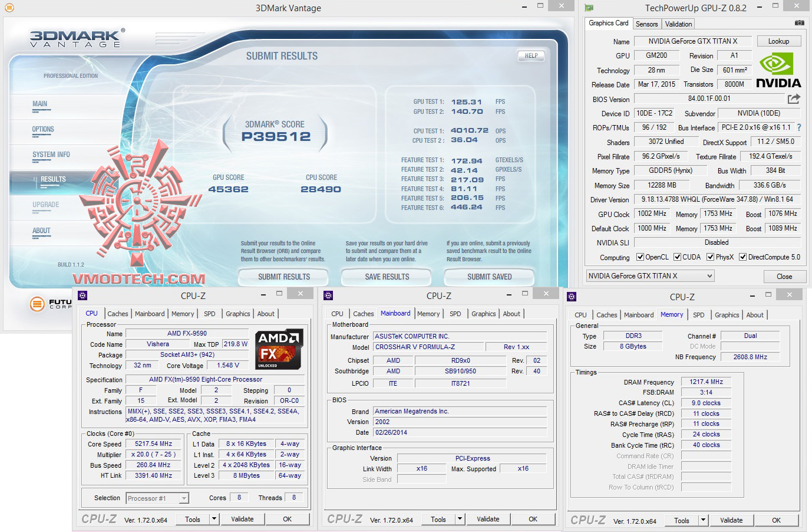Open the Memory tab in CPU-Z CPU window

tap(183, 314)
